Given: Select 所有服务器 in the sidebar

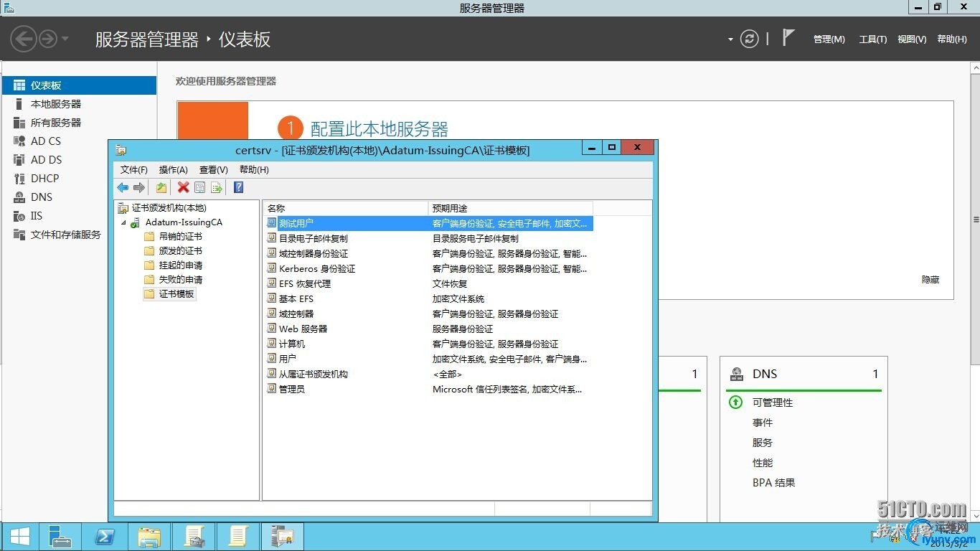Looking at the screenshot, I should coord(79,123).
